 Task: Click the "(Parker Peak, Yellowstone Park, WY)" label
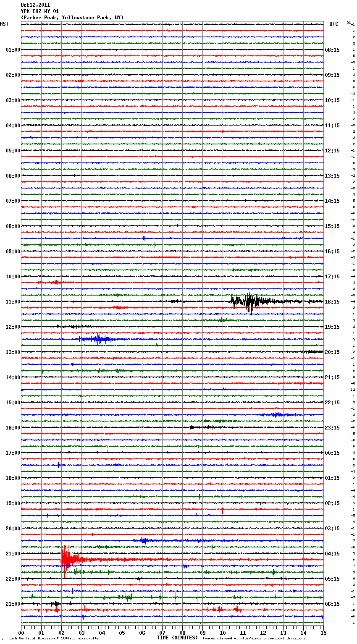click(72, 18)
